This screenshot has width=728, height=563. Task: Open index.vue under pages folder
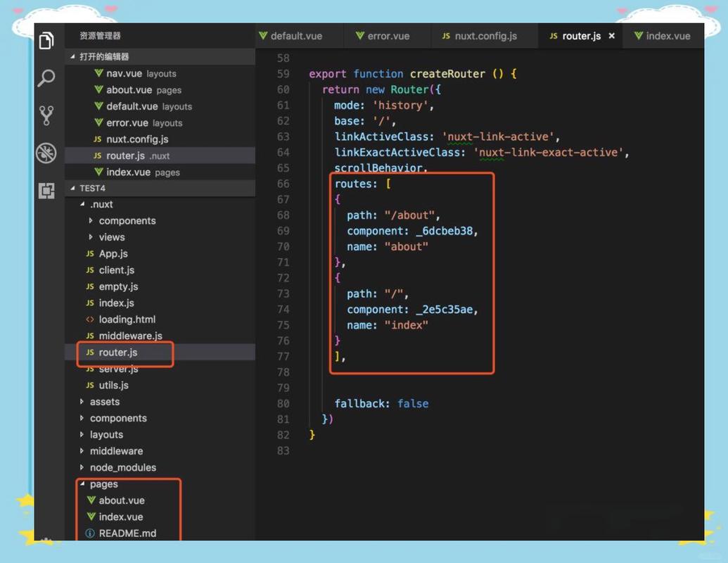pos(160,517)
